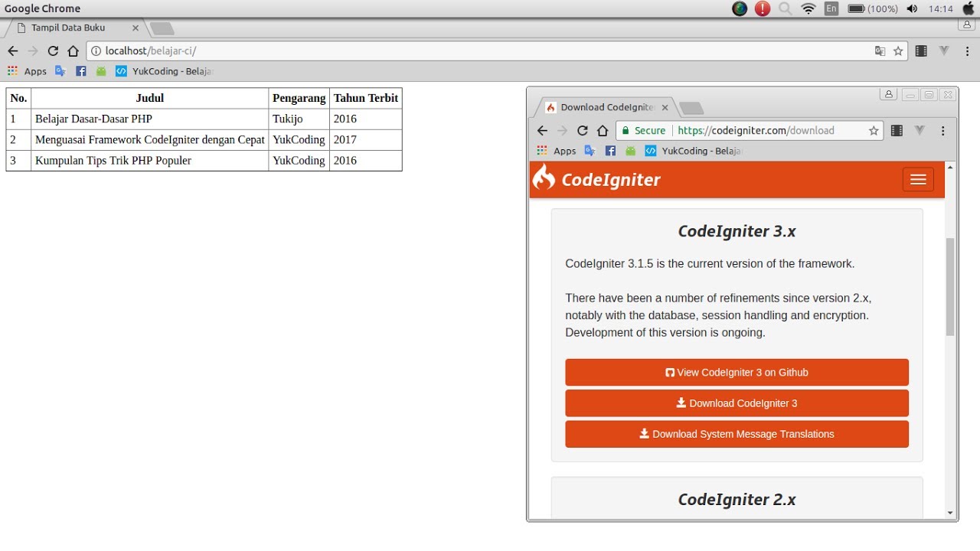The image size is (980, 551).
Task: Open Facebook bookmark in CodeIgniter window
Action: pos(610,151)
